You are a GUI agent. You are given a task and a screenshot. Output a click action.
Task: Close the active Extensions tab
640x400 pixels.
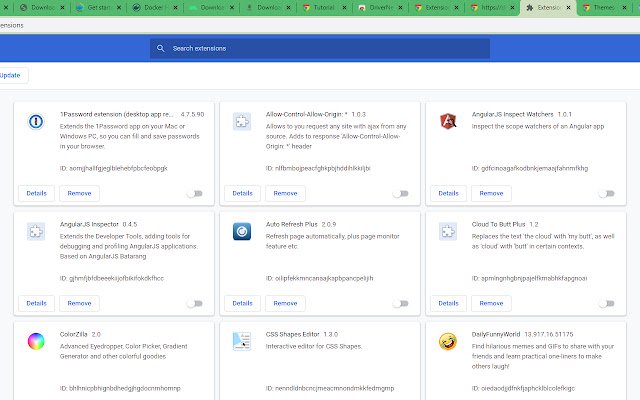coord(568,7)
